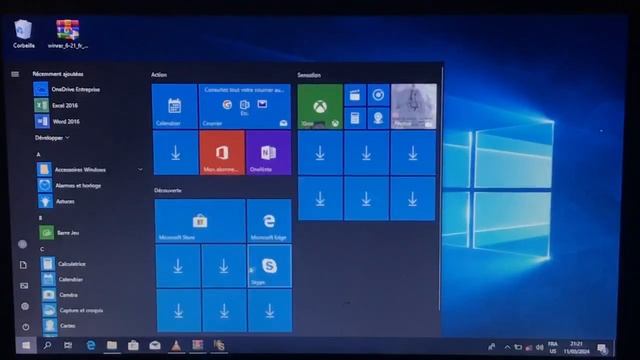Launch Capture et croquis
The image size is (640, 360).
(72, 310)
